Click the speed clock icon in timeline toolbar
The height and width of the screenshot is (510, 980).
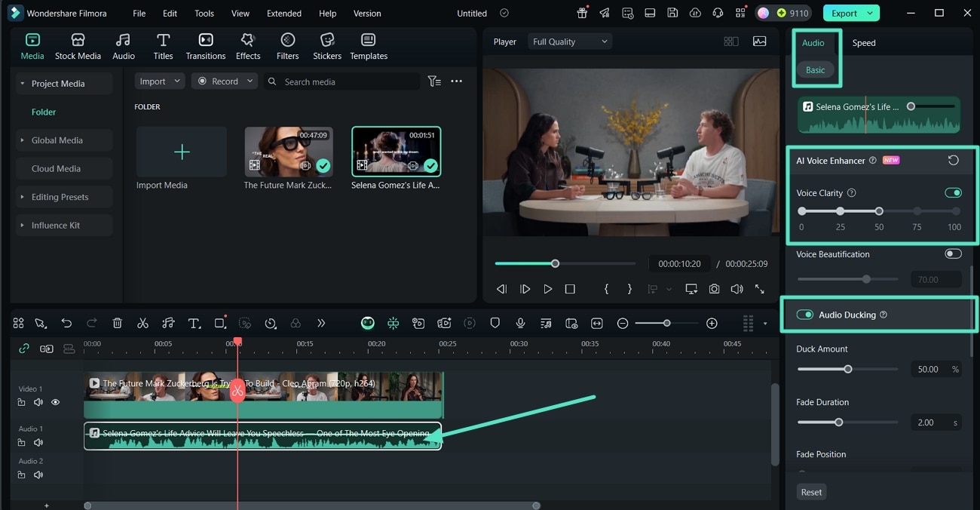(271, 323)
